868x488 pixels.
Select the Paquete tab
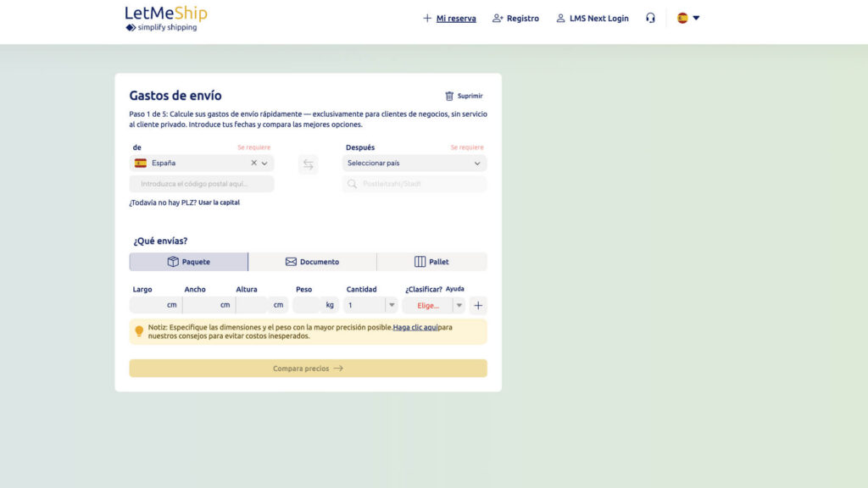pyautogui.click(x=189, y=262)
